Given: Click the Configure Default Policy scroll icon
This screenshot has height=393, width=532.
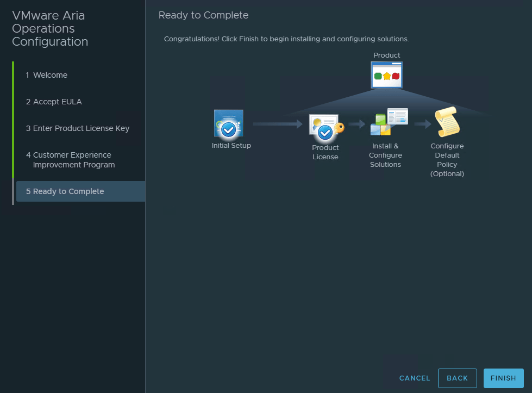Looking at the screenshot, I should click(x=447, y=122).
